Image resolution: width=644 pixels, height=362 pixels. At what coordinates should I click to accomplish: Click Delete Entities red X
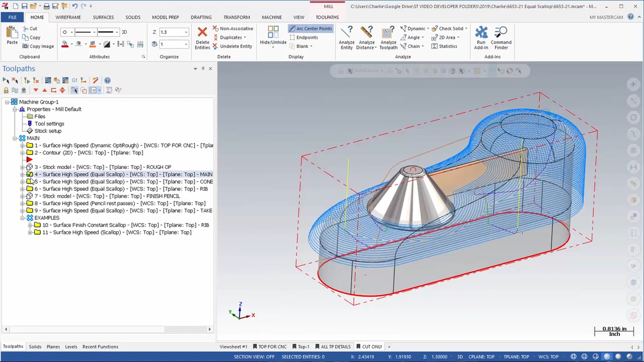202,32
